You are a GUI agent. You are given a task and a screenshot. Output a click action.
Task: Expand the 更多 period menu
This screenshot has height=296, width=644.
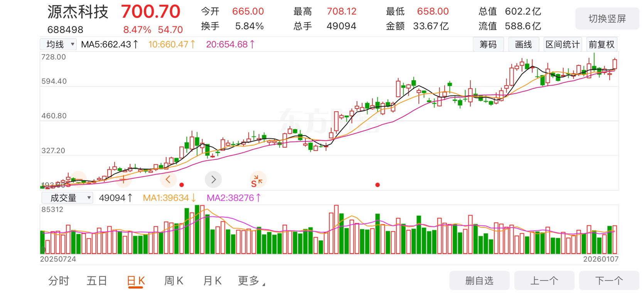tap(251, 281)
